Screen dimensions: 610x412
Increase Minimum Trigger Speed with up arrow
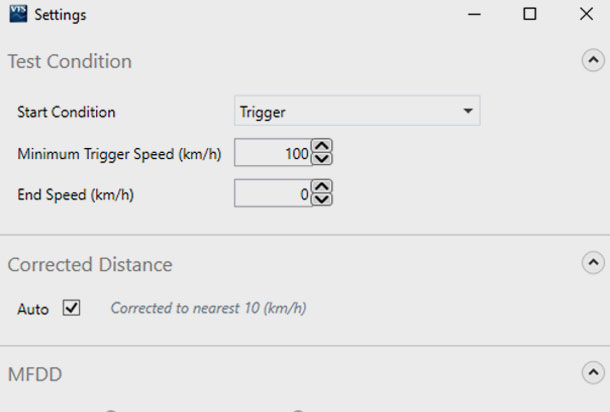[322, 147]
